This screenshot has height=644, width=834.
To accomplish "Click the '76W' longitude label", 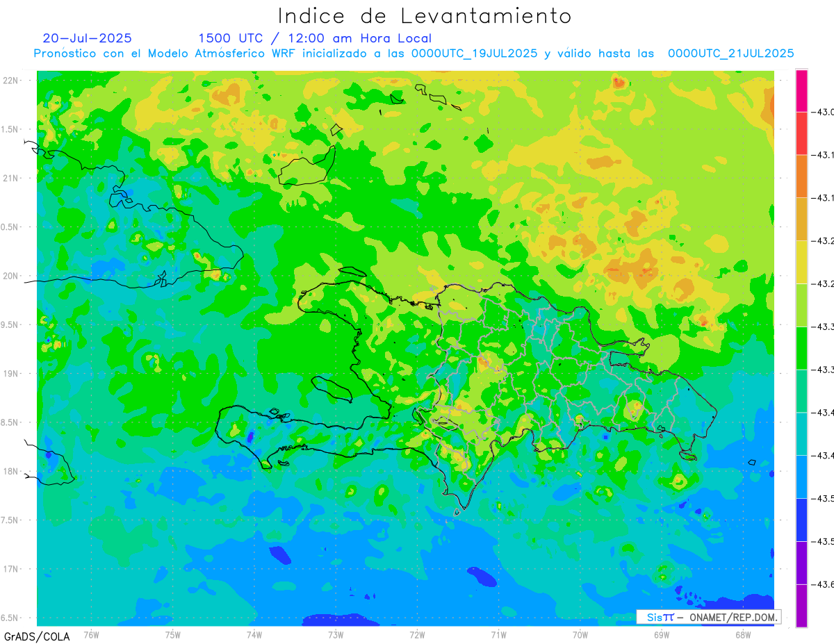I will (91, 635).
